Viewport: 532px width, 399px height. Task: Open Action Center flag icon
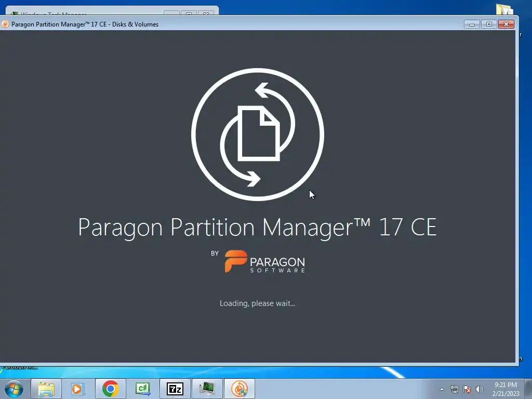(467, 389)
